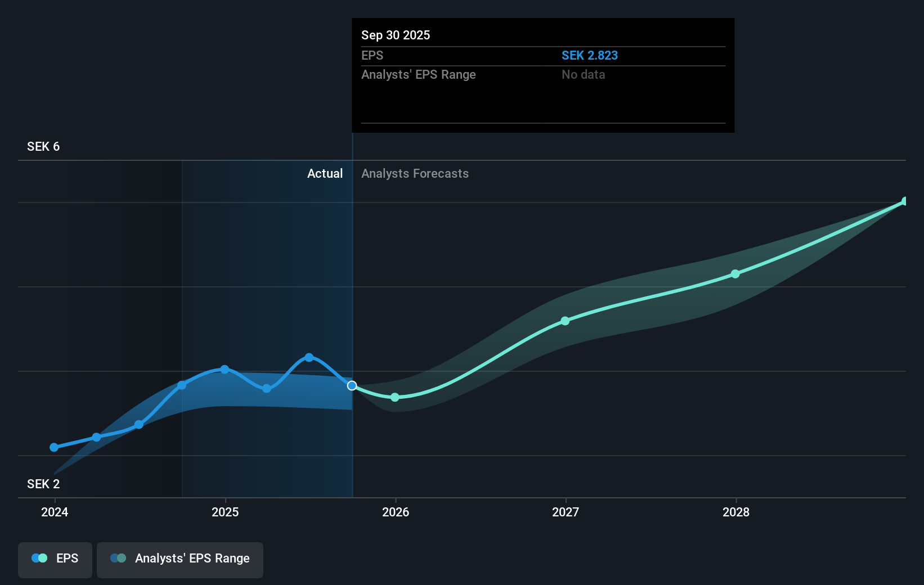Click the 2025 x-axis label
The image size is (924, 585).
coord(225,512)
